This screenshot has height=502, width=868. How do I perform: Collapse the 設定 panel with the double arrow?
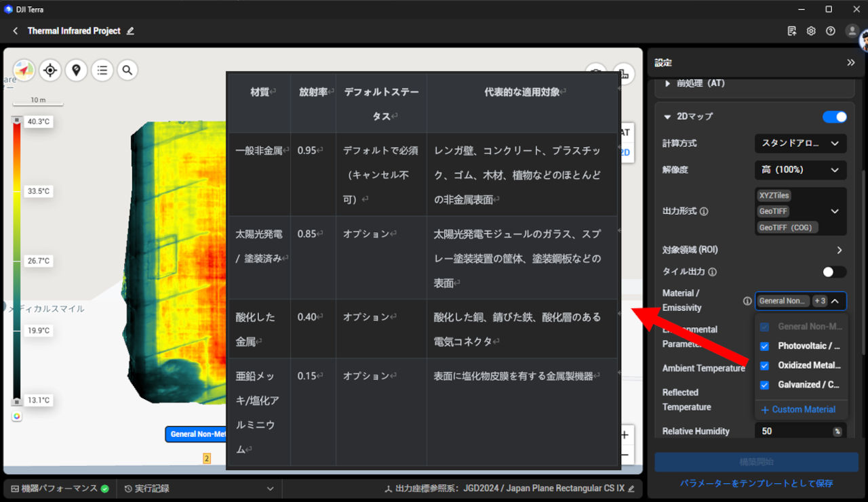coord(851,62)
